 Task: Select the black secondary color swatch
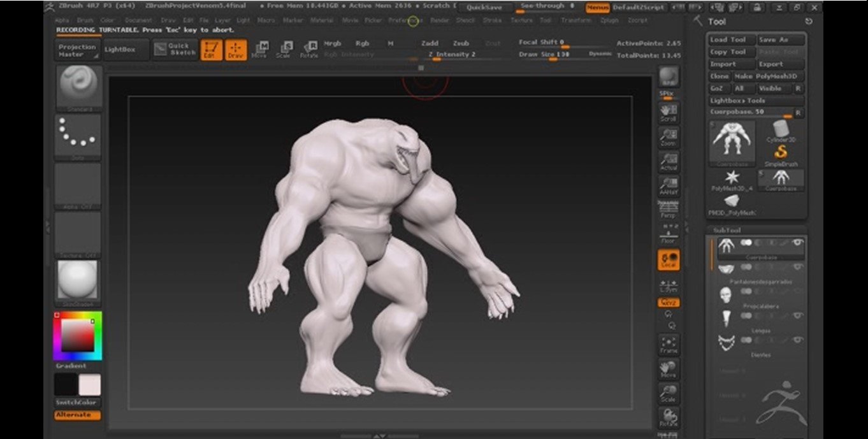66,385
